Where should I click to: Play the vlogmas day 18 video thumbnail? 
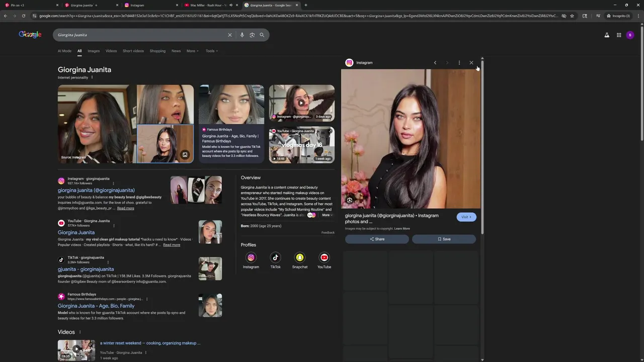tap(302, 145)
